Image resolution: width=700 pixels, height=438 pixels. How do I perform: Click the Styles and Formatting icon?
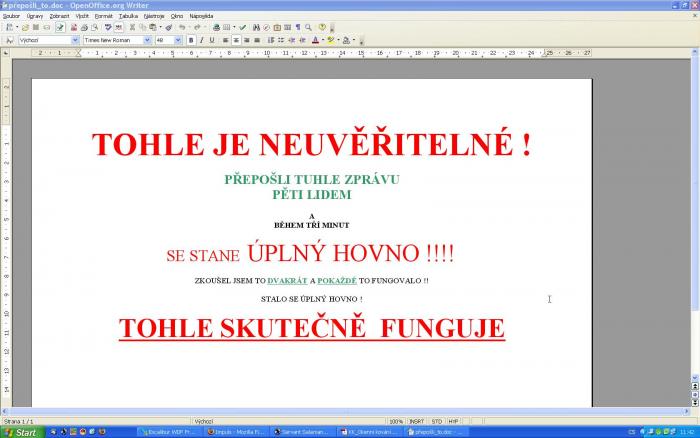(9, 40)
